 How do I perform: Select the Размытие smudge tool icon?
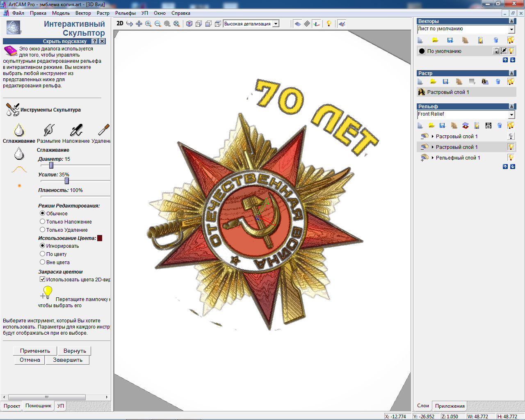point(49,130)
